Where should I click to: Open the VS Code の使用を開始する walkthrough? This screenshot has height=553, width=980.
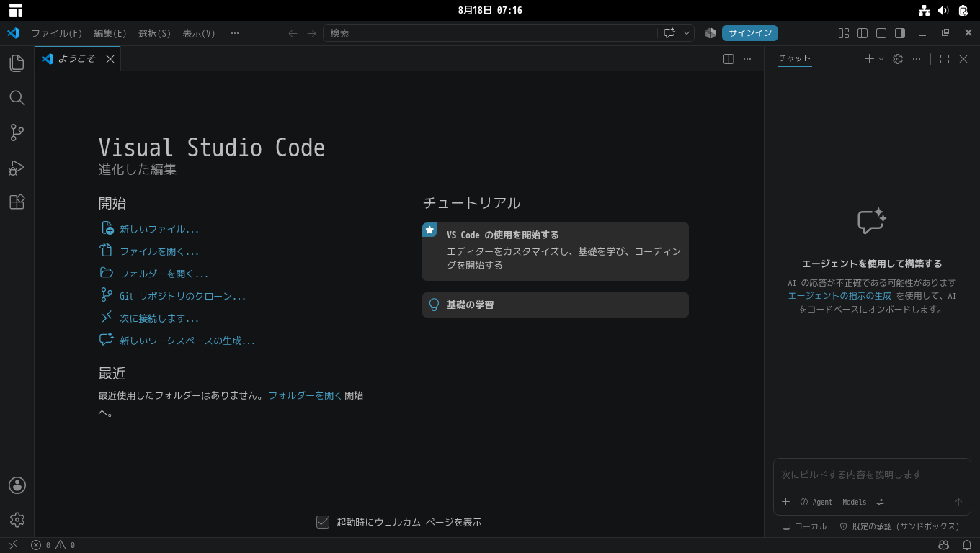556,251
